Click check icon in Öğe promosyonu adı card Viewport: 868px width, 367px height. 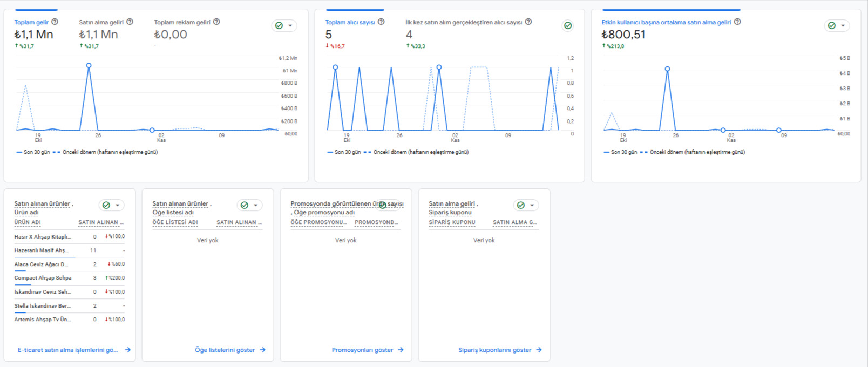click(383, 205)
